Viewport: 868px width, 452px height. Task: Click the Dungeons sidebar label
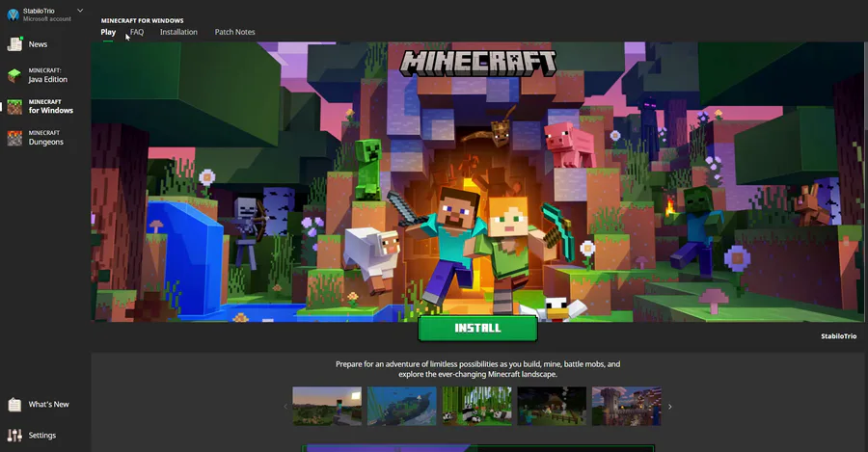[46, 143]
